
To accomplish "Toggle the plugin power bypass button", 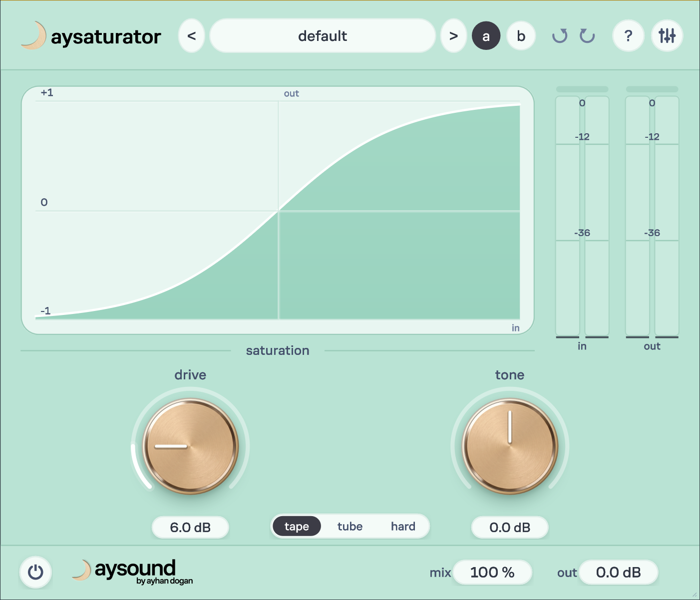I will pyautogui.click(x=35, y=572).
